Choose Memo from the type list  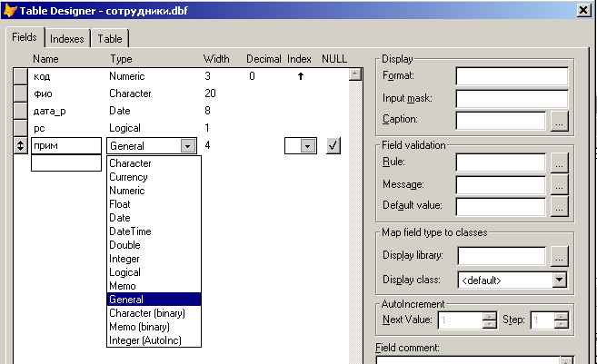tap(122, 285)
